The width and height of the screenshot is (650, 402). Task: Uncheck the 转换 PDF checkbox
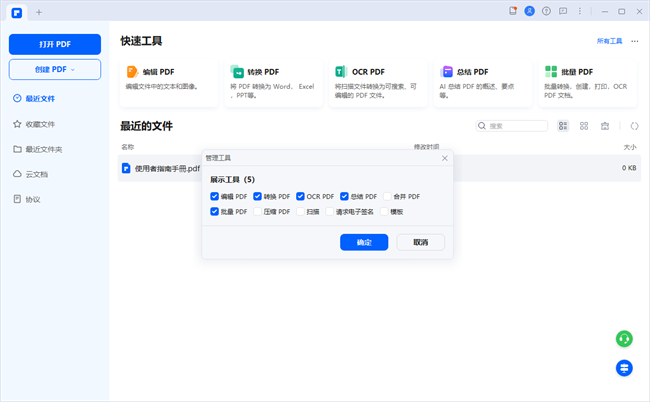pyautogui.click(x=257, y=196)
